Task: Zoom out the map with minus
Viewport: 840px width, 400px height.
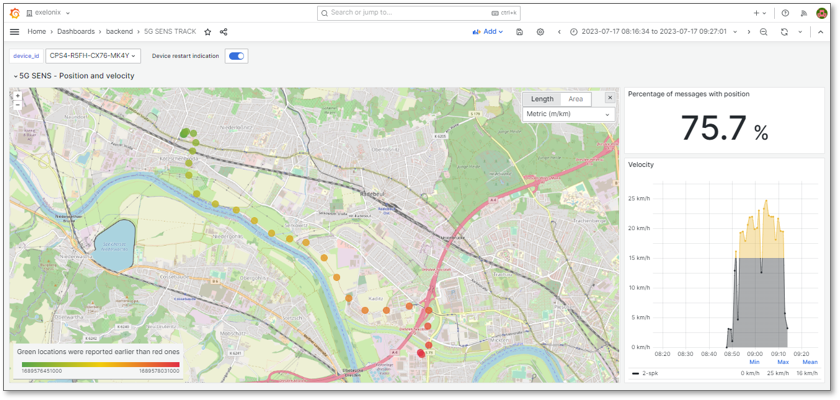Action: coord(18,104)
